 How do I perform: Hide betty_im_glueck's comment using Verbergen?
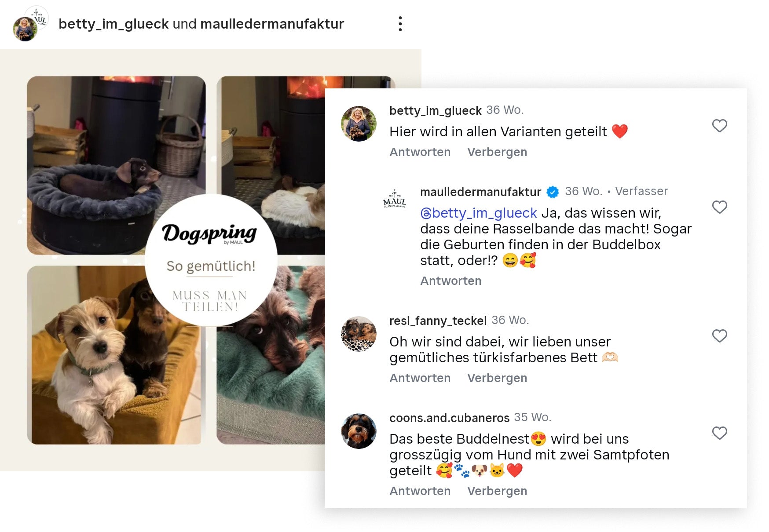point(497,152)
